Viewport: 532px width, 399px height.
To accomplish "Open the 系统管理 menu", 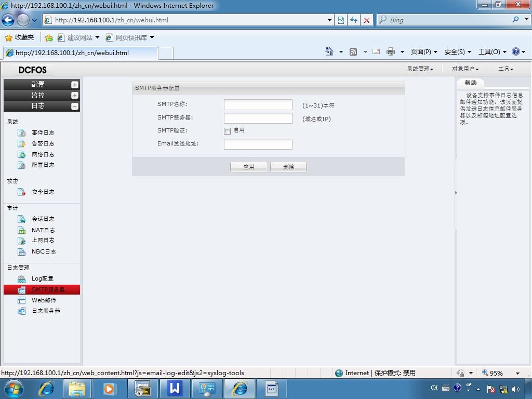I will (420, 69).
